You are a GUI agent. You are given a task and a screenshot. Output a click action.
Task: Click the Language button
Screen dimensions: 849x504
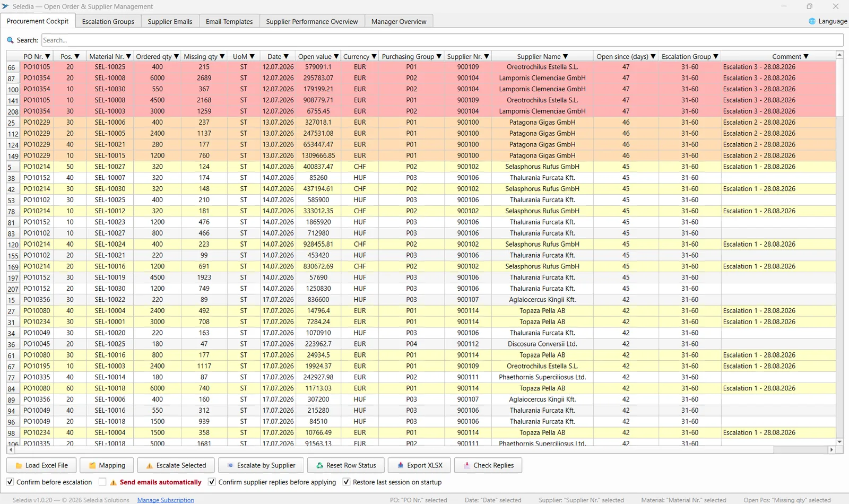(828, 21)
